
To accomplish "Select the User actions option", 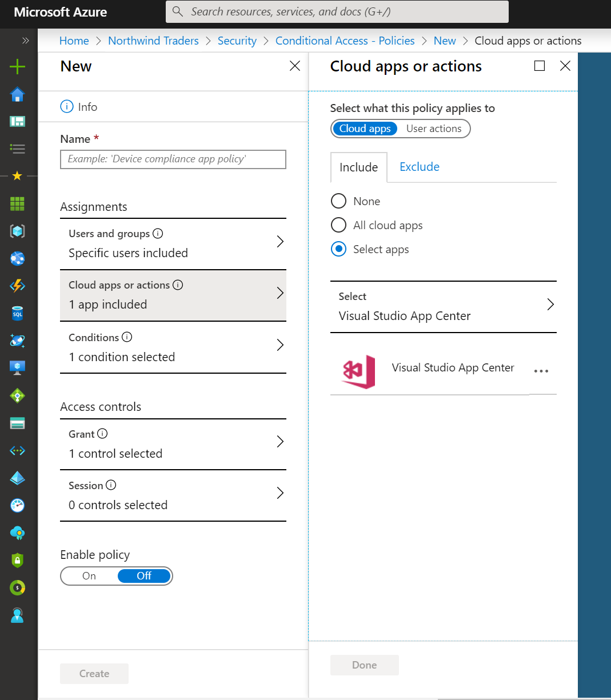I will pyautogui.click(x=433, y=129).
